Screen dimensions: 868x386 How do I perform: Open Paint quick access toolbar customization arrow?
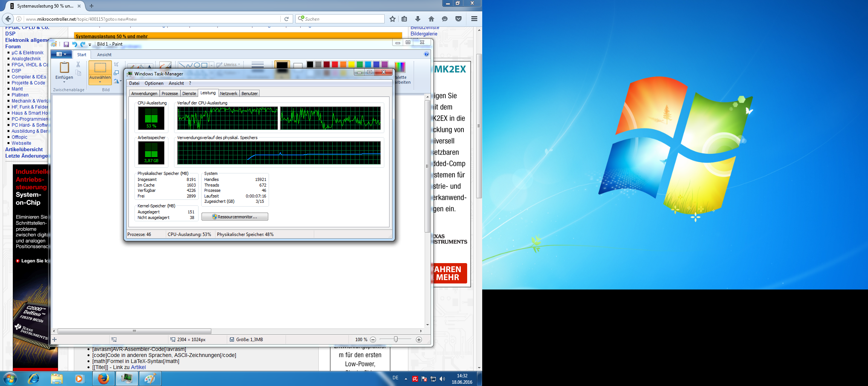click(x=90, y=44)
